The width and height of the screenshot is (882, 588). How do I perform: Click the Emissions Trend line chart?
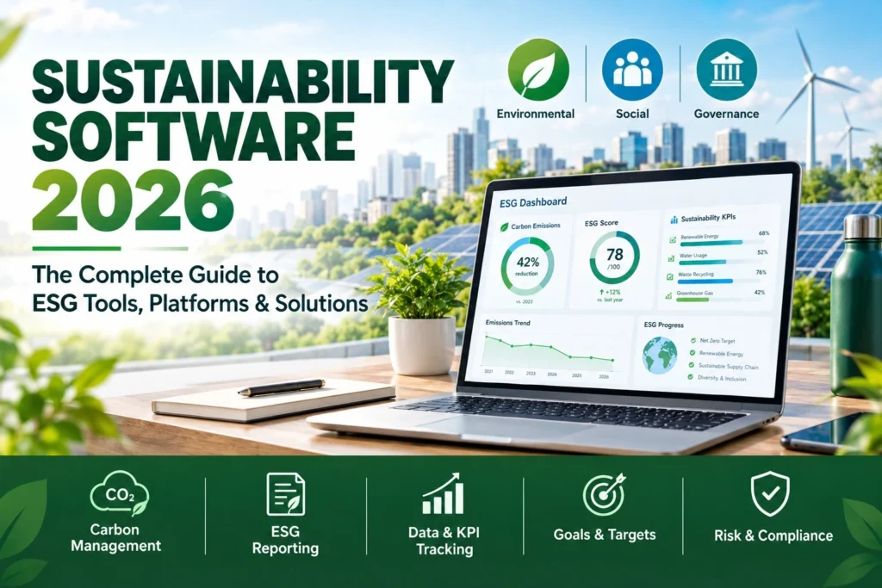[550, 352]
